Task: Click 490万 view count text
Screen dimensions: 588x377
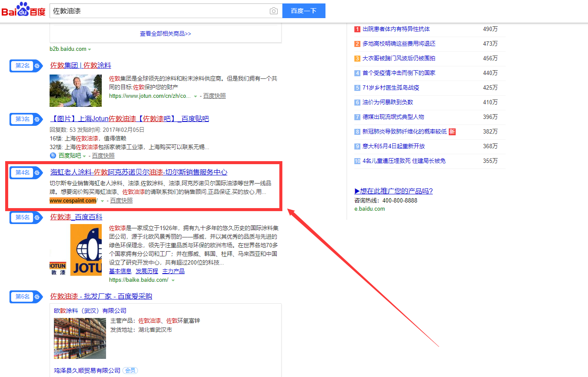Action: click(x=490, y=29)
